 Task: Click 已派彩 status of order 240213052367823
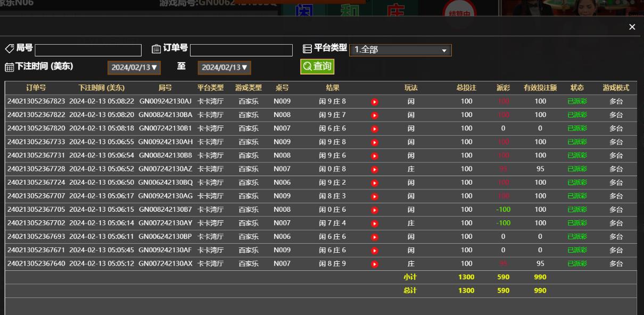tap(577, 101)
